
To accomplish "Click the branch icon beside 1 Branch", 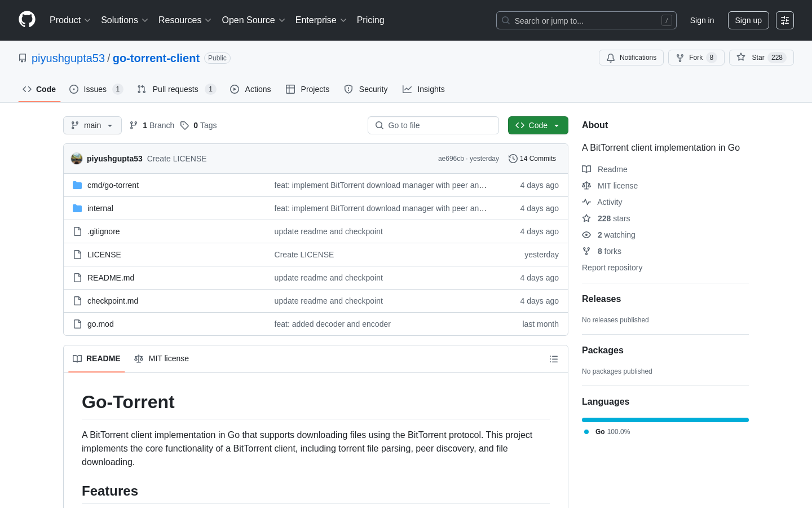I will click(x=134, y=125).
